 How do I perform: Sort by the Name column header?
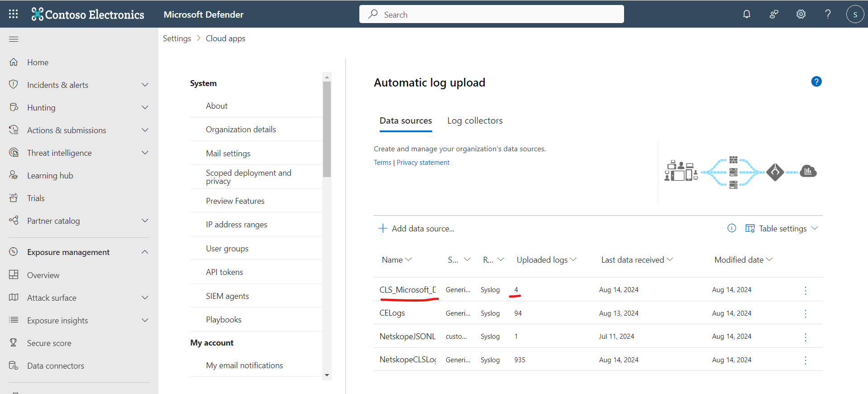click(396, 259)
